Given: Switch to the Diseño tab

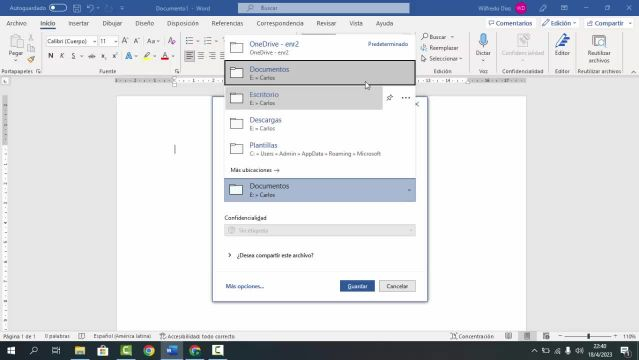Looking at the screenshot, I should click(145, 23).
